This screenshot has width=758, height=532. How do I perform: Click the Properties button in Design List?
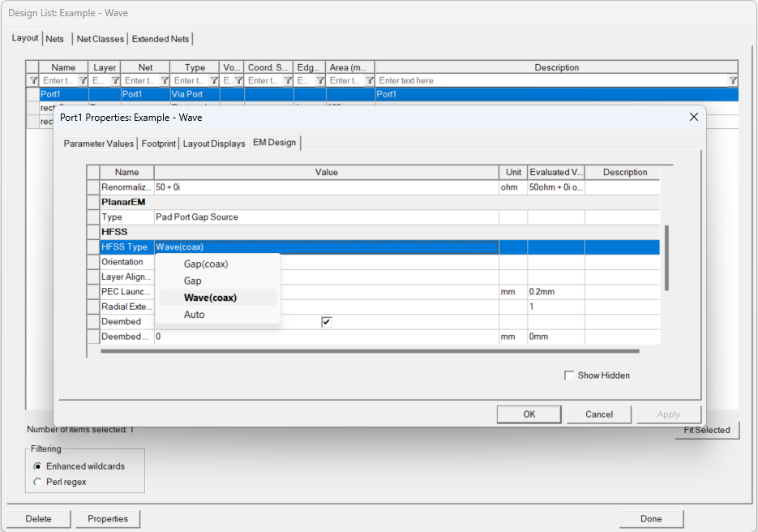pos(108,519)
